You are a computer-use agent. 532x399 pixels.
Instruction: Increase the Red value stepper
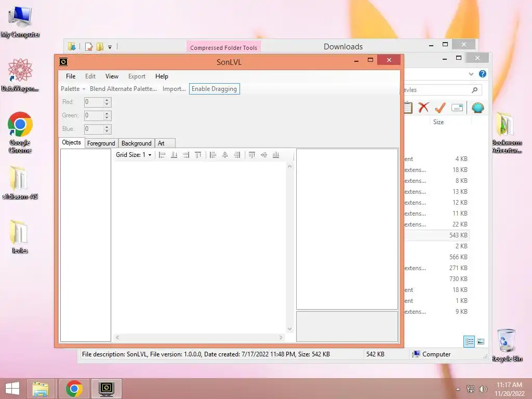pyautogui.click(x=107, y=100)
